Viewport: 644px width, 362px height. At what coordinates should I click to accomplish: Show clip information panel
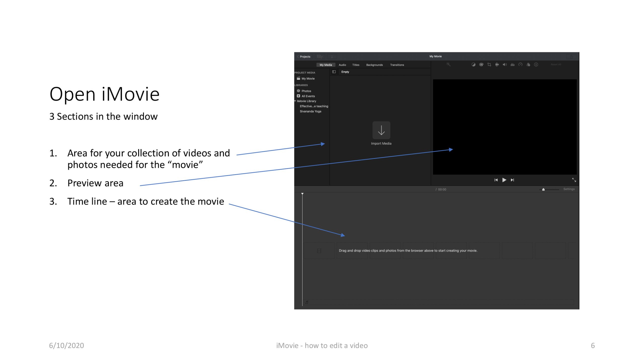(x=536, y=65)
